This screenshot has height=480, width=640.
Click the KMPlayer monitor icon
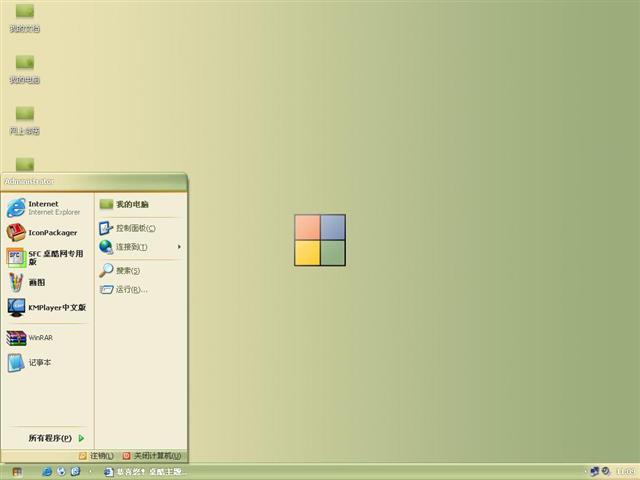(x=16, y=307)
